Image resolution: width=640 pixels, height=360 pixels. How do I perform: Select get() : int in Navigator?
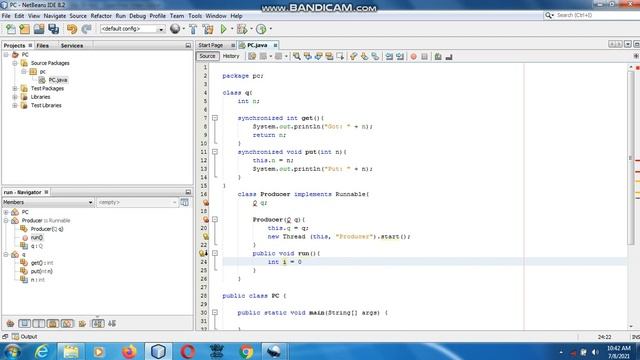42,263
